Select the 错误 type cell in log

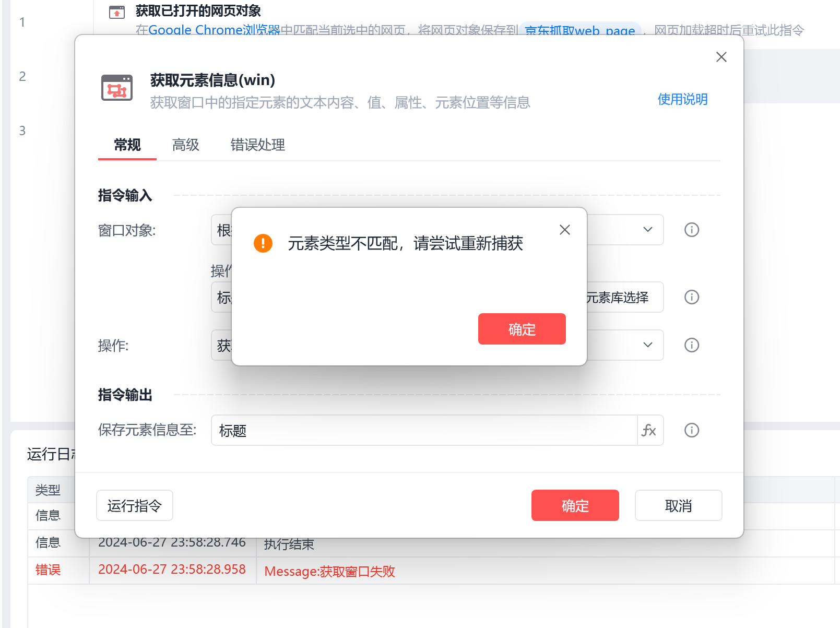click(48, 570)
